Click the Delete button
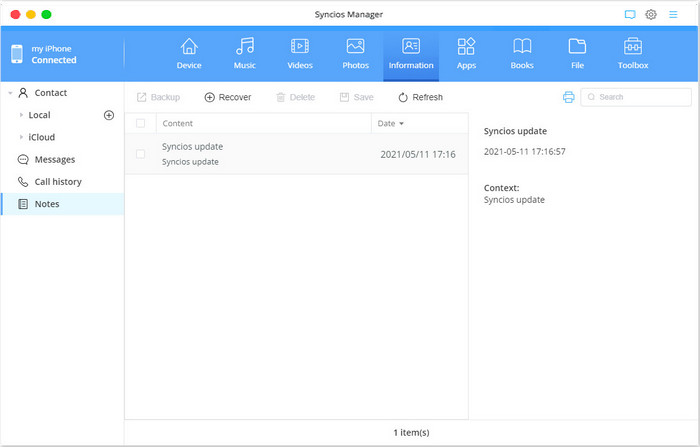Image resolution: width=700 pixels, height=447 pixels. tap(296, 97)
